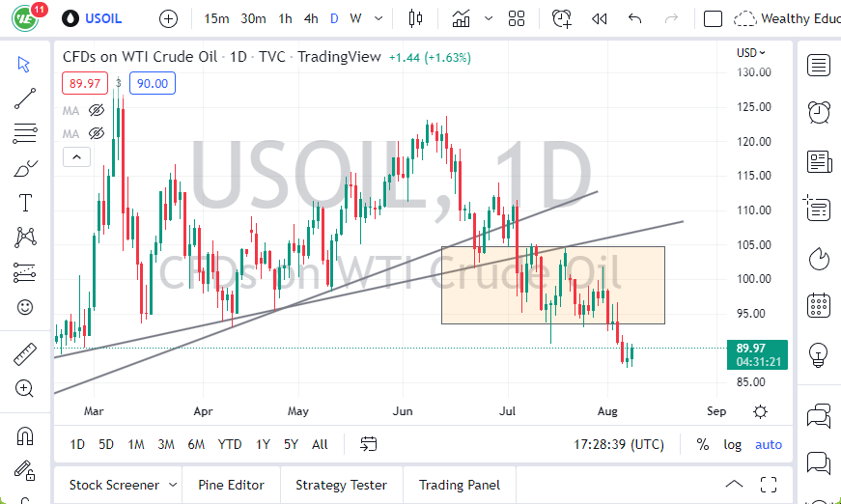Collapse the indicator legend chevron
The width and height of the screenshot is (841, 504).
click(x=76, y=156)
